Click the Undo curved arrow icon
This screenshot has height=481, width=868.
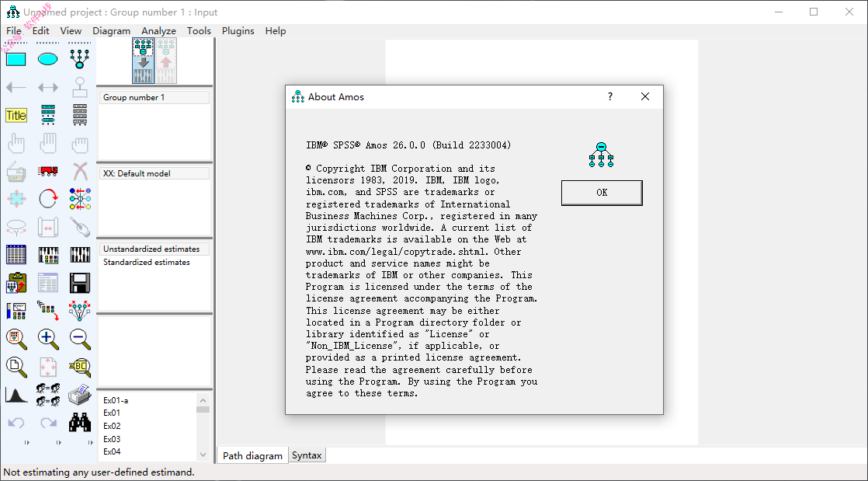pos(16,423)
